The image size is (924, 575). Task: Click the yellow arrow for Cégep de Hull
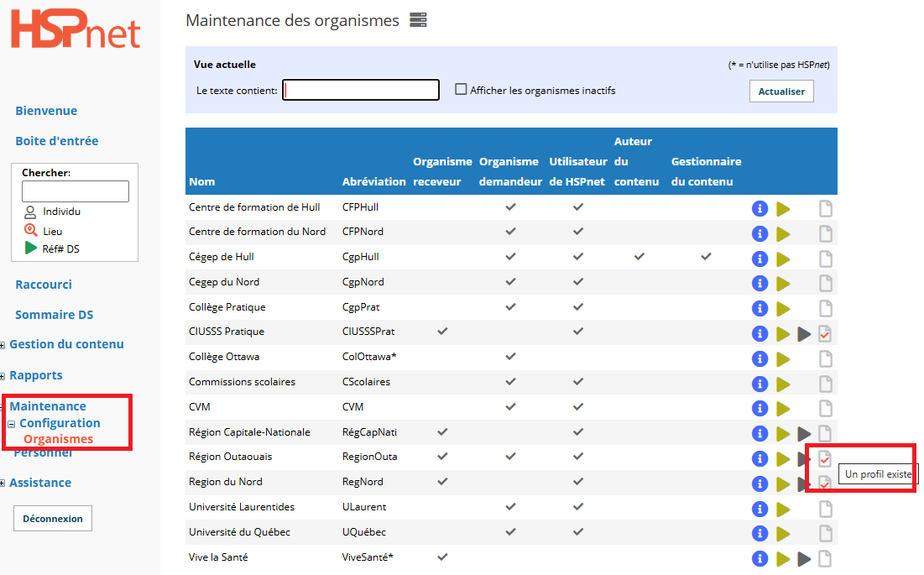783,259
